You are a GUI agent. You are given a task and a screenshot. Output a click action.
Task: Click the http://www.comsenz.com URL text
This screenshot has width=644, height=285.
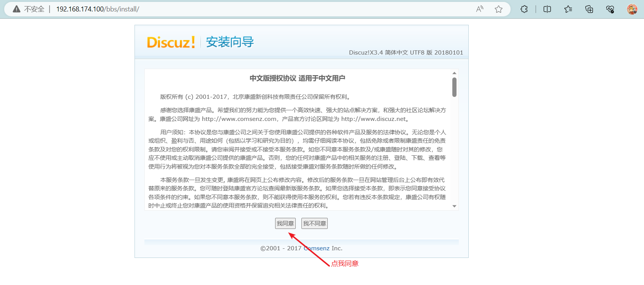pyautogui.click(x=239, y=119)
